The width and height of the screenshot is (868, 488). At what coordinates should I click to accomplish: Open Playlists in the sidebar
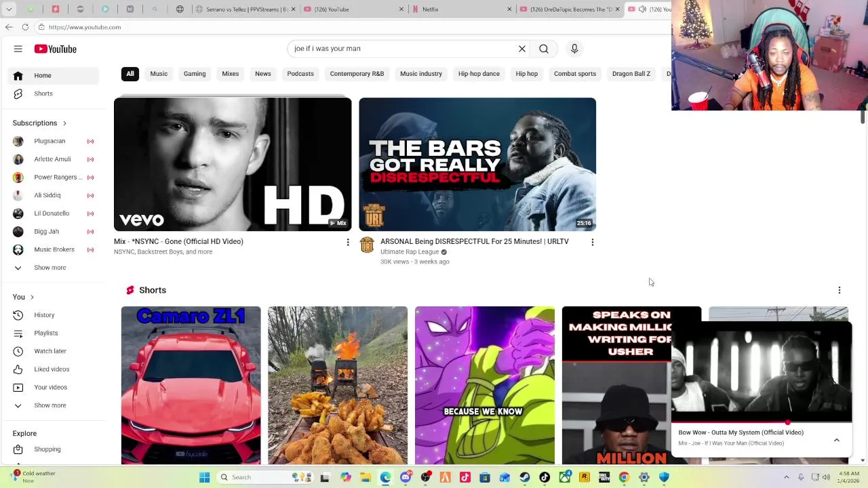pyautogui.click(x=54, y=333)
